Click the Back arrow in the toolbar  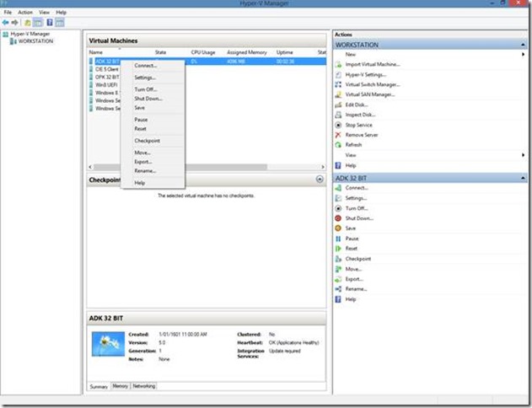(x=6, y=23)
